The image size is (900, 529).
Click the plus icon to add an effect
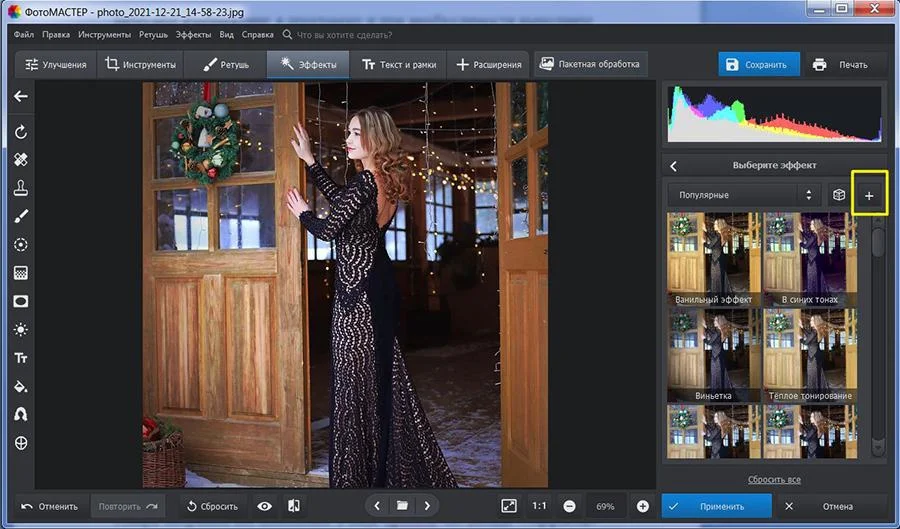[868, 196]
